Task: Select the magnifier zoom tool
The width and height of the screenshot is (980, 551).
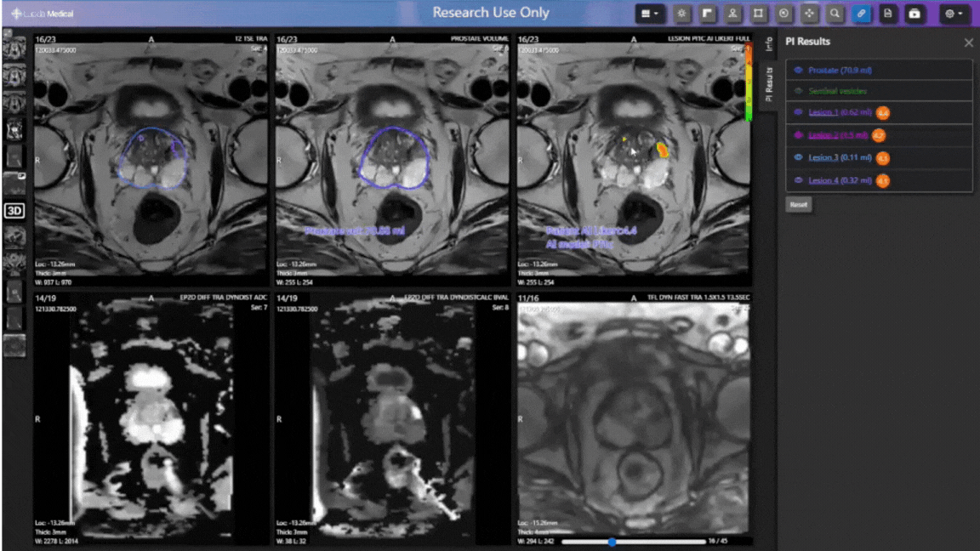Action: pyautogui.click(x=835, y=14)
